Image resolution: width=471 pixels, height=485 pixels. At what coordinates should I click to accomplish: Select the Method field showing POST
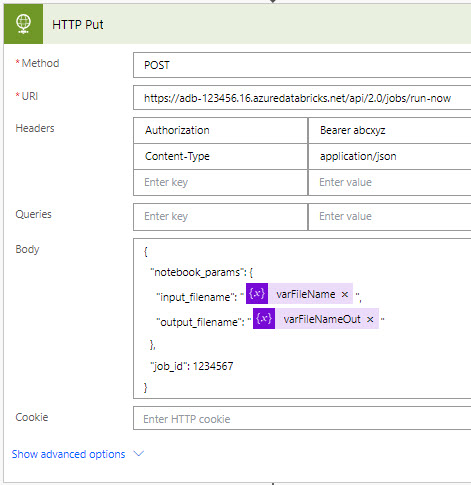(x=302, y=65)
